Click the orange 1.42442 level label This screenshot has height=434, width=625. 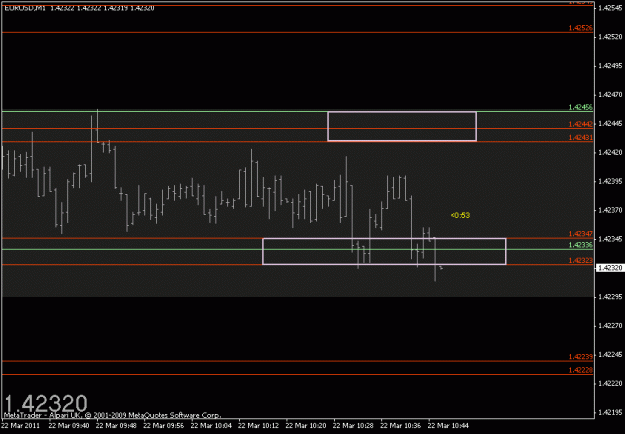580,124
